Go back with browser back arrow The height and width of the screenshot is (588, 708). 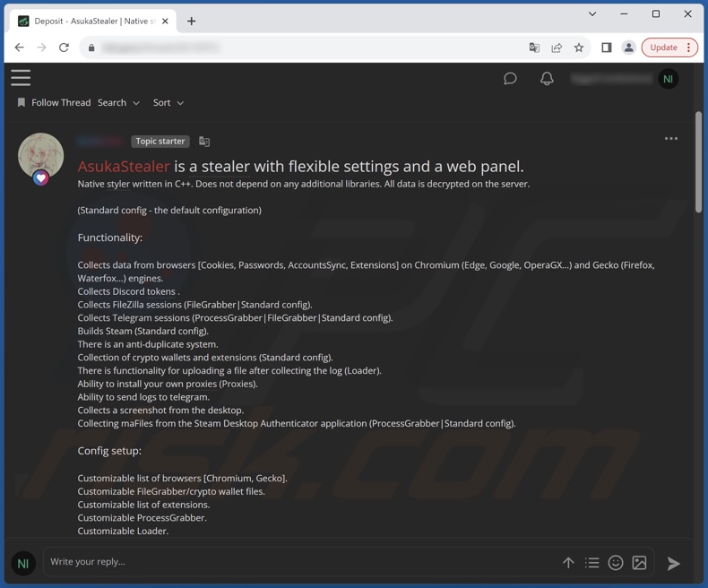19,48
